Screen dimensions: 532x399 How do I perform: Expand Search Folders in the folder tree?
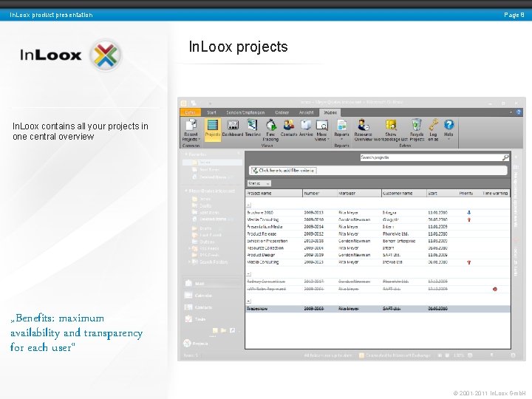[189, 262]
